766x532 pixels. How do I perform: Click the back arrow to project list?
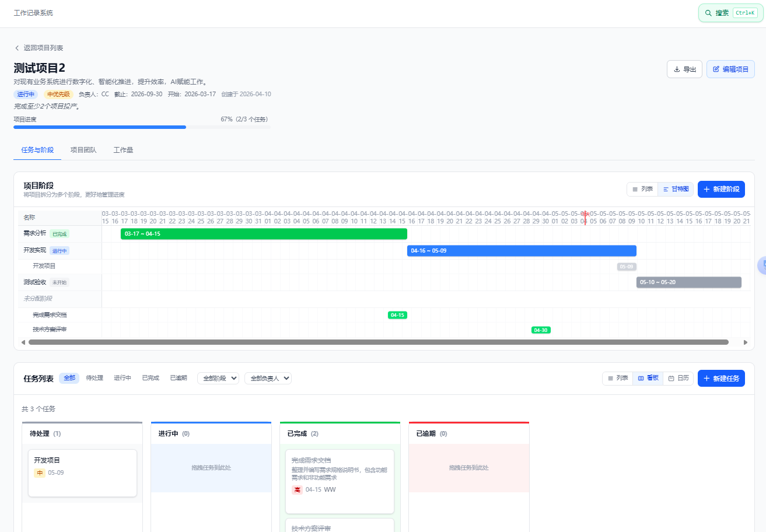coord(17,48)
